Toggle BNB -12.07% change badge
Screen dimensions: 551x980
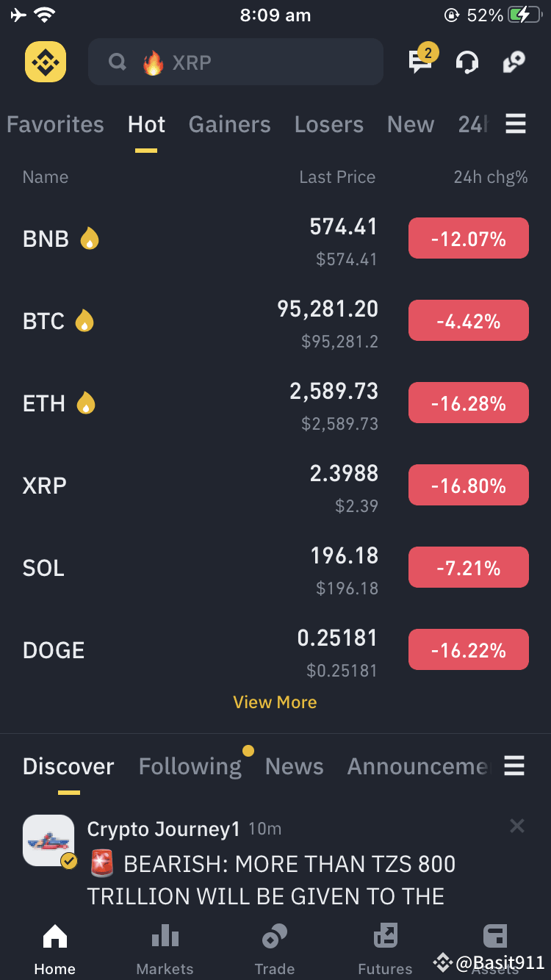(469, 238)
